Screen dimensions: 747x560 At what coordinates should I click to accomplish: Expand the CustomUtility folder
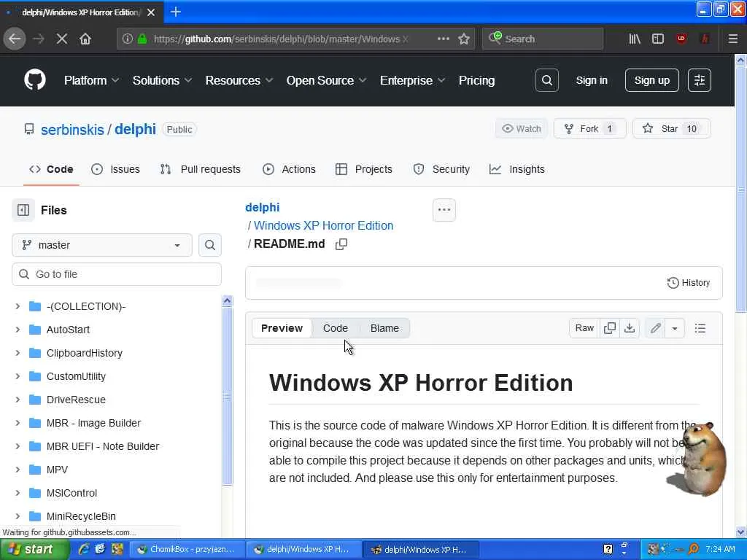[18, 376]
